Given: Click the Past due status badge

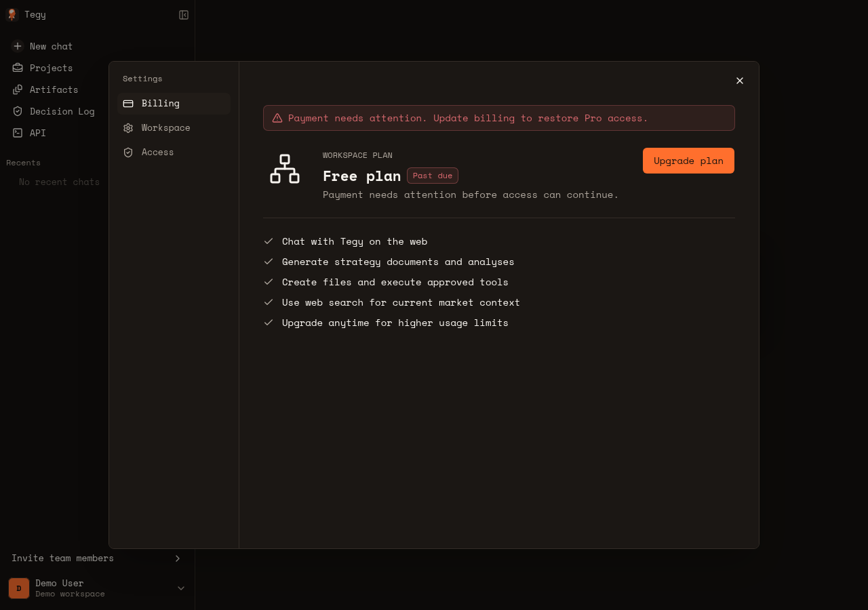Looking at the screenshot, I should (x=433, y=176).
